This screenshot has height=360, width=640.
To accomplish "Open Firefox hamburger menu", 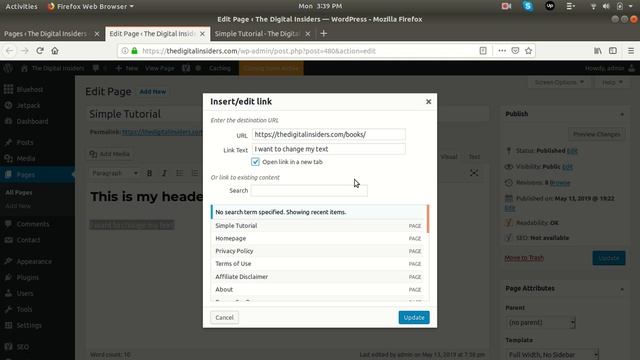I will click(631, 51).
